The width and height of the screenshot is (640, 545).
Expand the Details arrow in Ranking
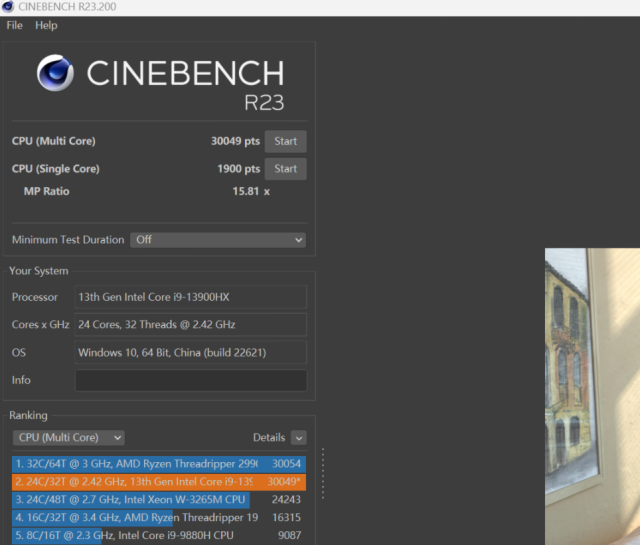click(x=299, y=438)
